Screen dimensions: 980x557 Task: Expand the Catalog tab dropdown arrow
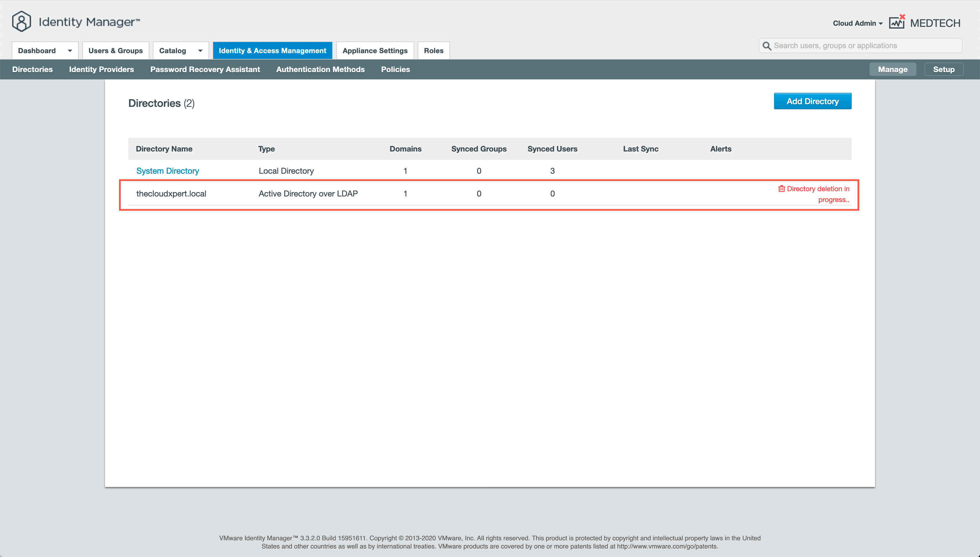pos(200,51)
